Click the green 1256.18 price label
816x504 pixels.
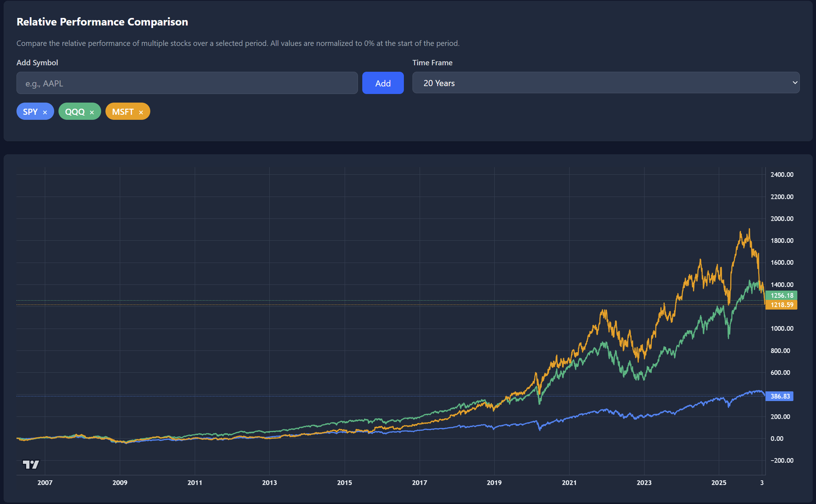pos(782,295)
